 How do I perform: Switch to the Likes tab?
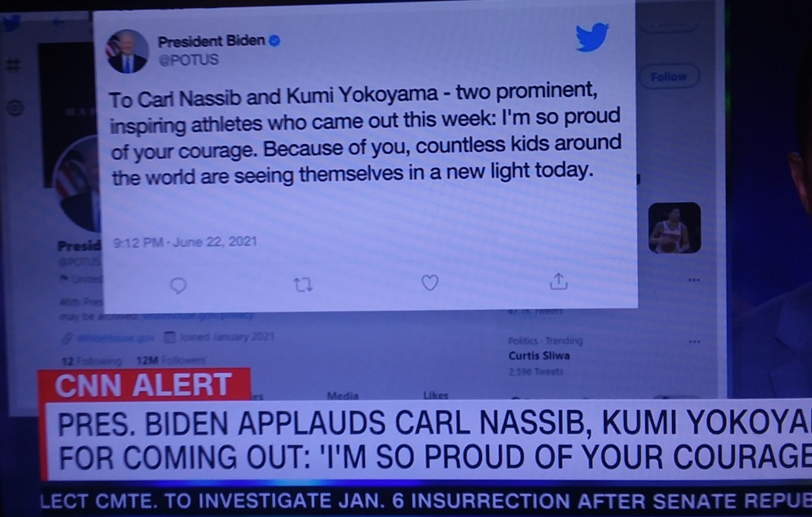436,395
